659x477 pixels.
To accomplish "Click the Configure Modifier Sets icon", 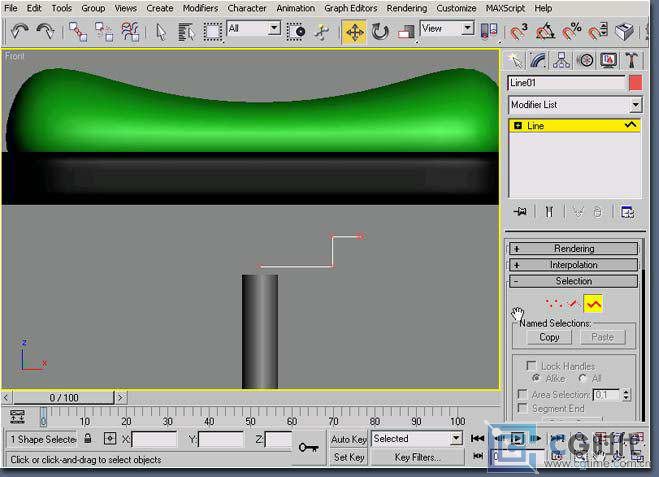I will 627,212.
